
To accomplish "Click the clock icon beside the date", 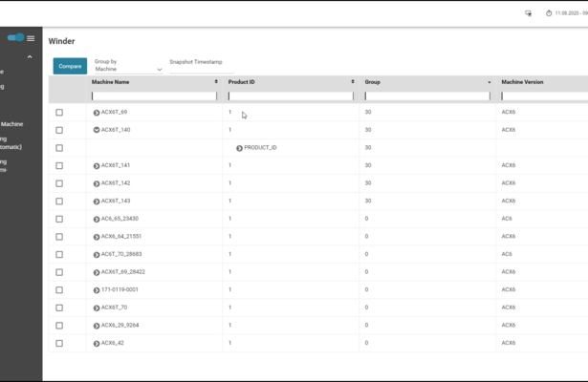I will 549,13.
